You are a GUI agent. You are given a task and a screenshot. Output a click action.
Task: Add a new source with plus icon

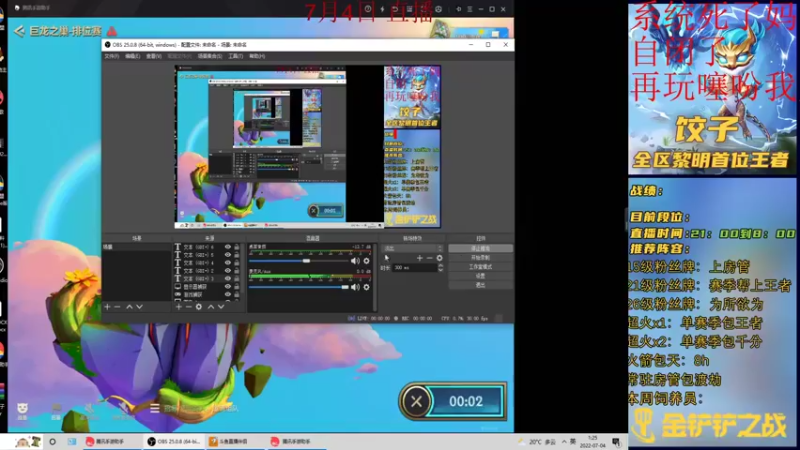point(179,307)
